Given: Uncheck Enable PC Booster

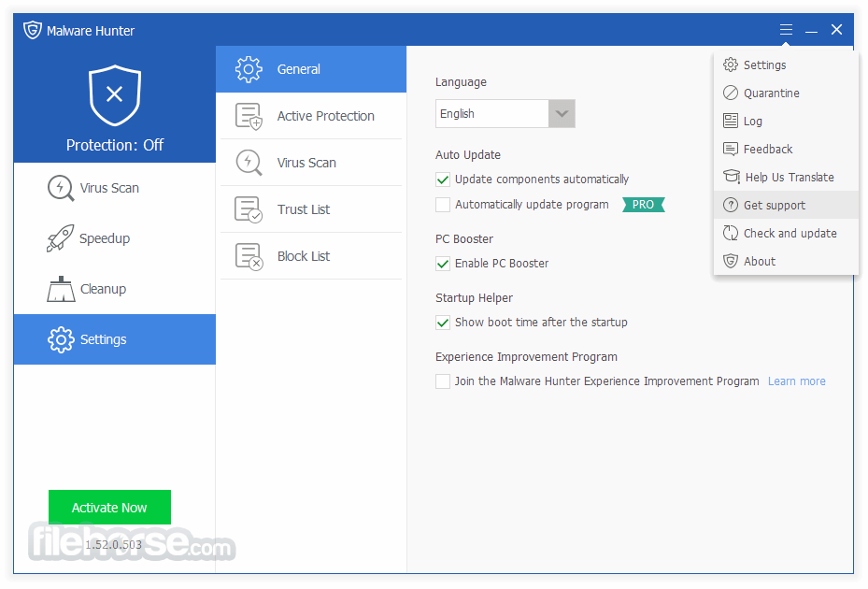Looking at the screenshot, I should [x=443, y=264].
